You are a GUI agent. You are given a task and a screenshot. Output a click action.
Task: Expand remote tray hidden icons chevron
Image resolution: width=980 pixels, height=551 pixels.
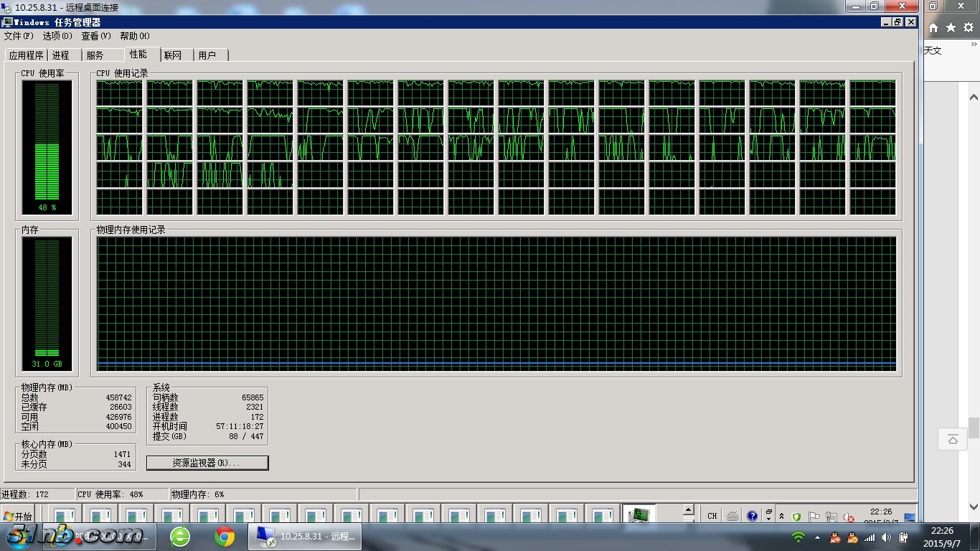(x=781, y=516)
